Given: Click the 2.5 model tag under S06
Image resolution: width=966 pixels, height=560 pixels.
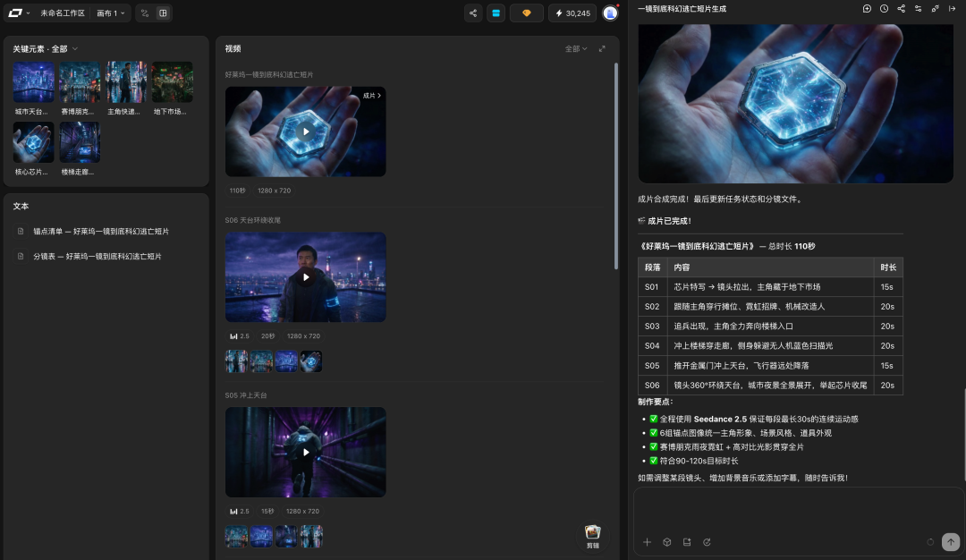Looking at the screenshot, I should coord(240,335).
